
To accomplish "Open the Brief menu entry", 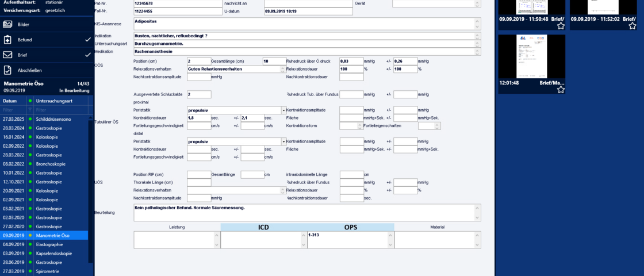I will [x=47, y=55].
